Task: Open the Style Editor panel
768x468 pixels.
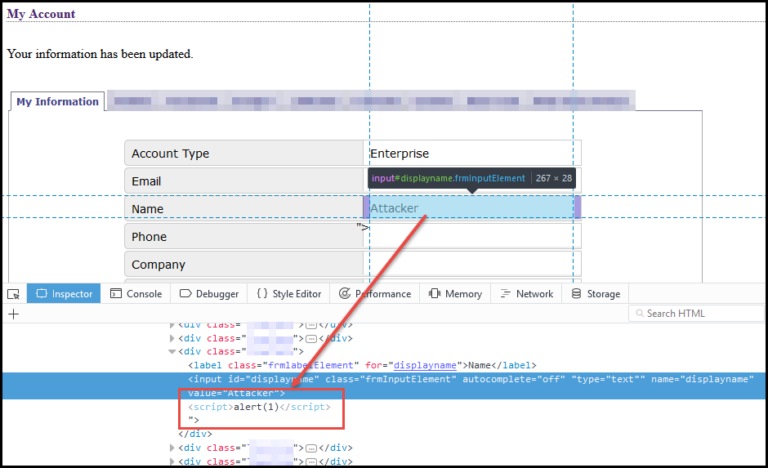Action: 288,294
